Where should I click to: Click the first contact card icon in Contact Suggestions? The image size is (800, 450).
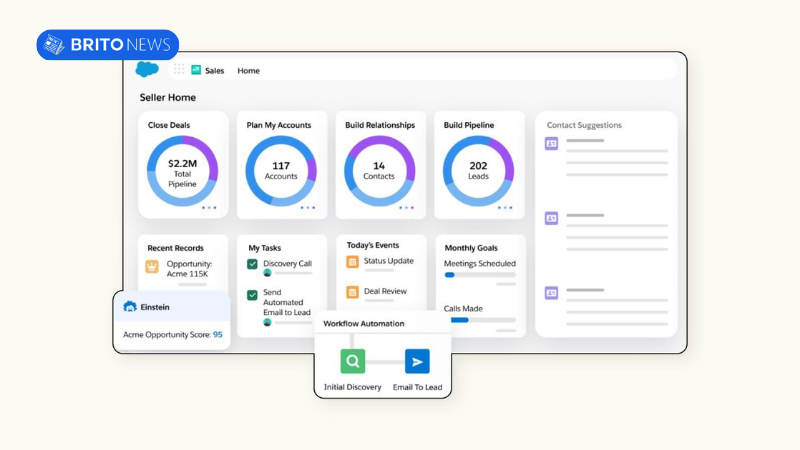552,143
